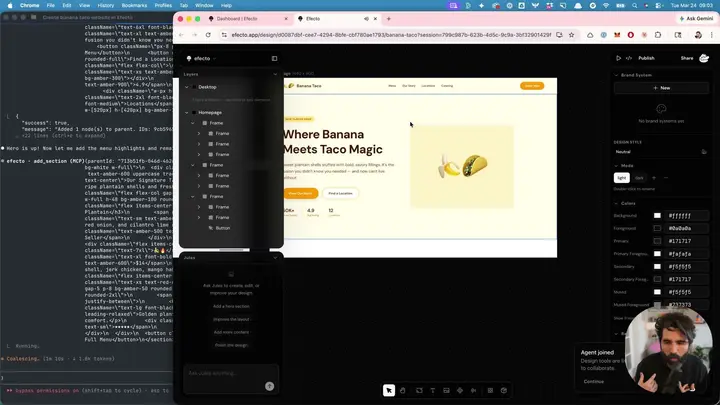Click New under Brand System
720x405 pixels.
(x=661, y=88)
